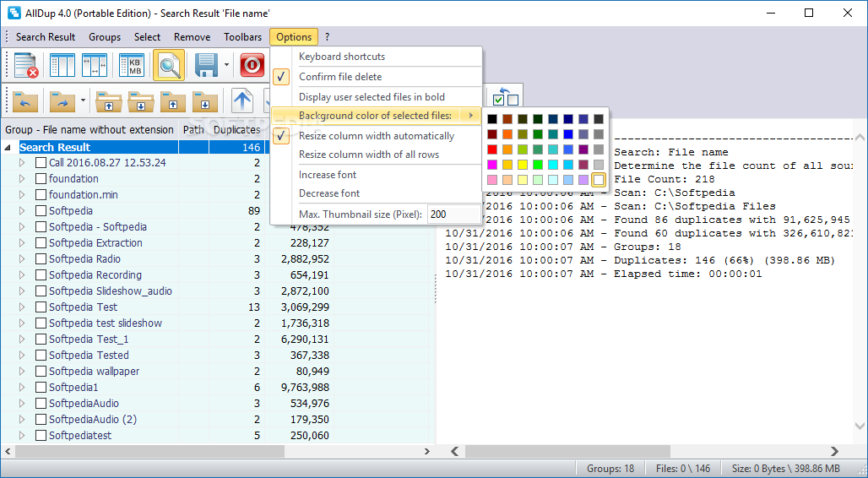
Task: Expand the Softpedia Recording group
Action: pos(22,275)
